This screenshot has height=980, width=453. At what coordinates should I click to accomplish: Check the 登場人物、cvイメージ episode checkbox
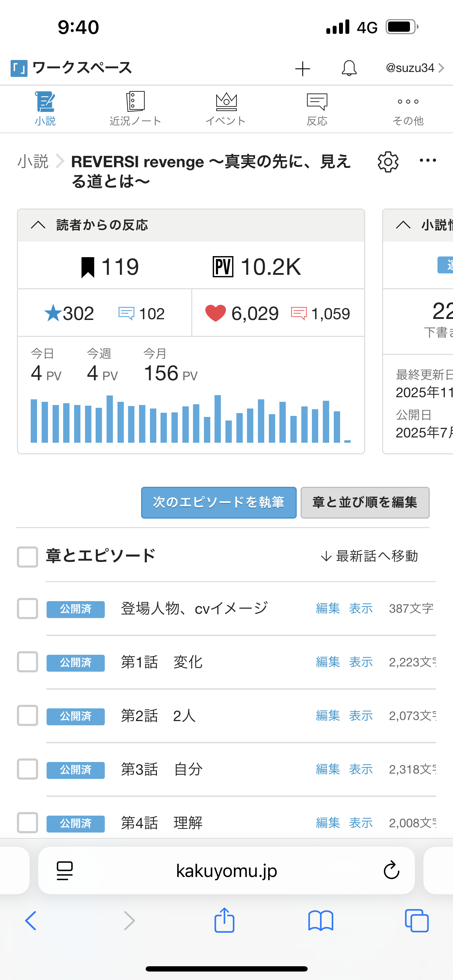28,609
